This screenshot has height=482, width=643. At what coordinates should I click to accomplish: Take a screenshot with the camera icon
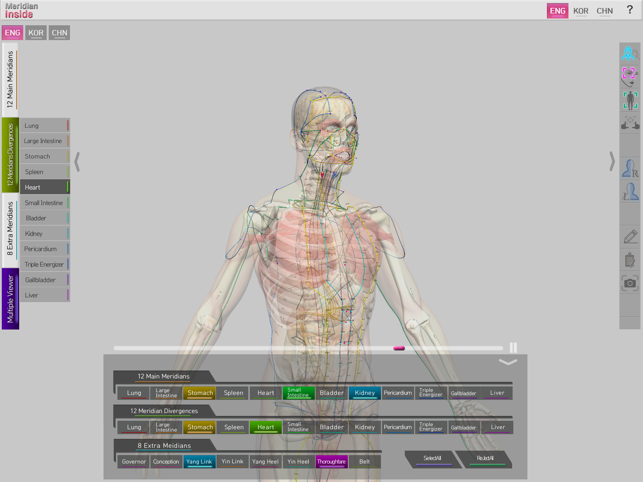pyautogui.click(x=630, y=284)
